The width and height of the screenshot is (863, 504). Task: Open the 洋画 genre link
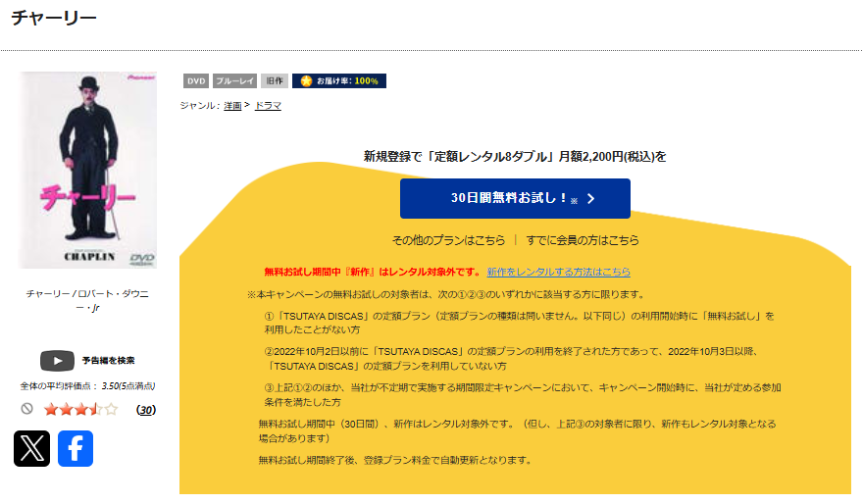[x=232, y=105]
